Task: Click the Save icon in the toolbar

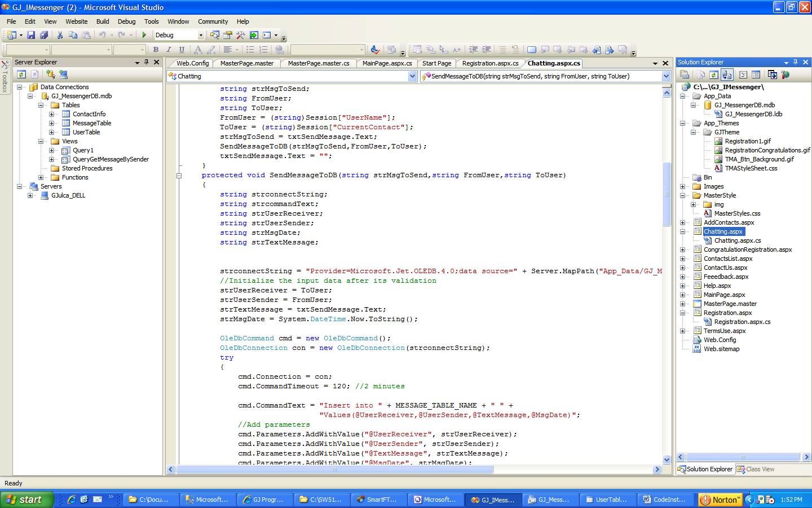Action: (x=31, y=35)
